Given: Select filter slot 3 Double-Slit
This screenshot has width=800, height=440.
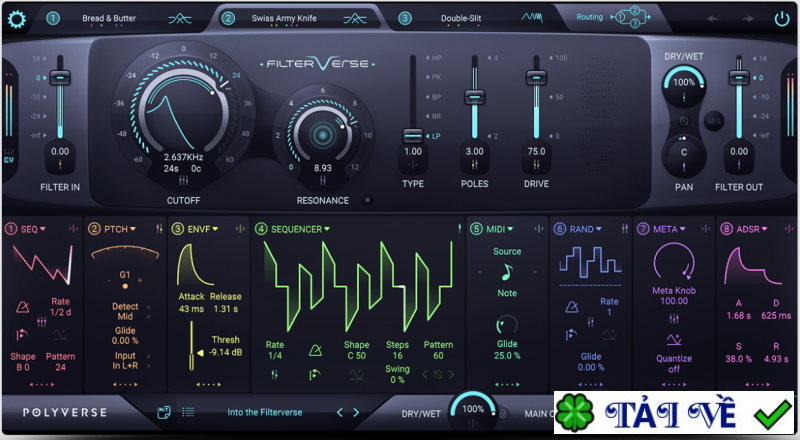Looking at the screenshot, I should pyautogui.click(x=461, y=18).
